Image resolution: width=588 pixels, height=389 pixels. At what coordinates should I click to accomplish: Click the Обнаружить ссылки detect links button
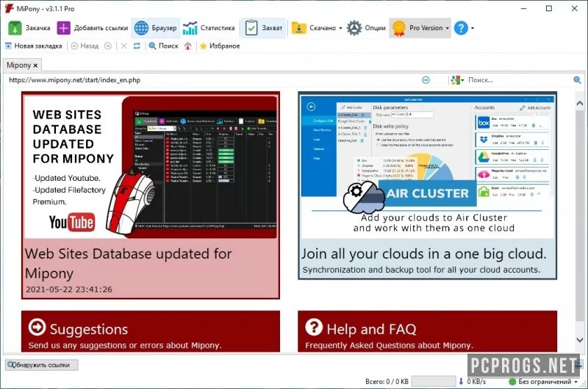coord(42,365)
